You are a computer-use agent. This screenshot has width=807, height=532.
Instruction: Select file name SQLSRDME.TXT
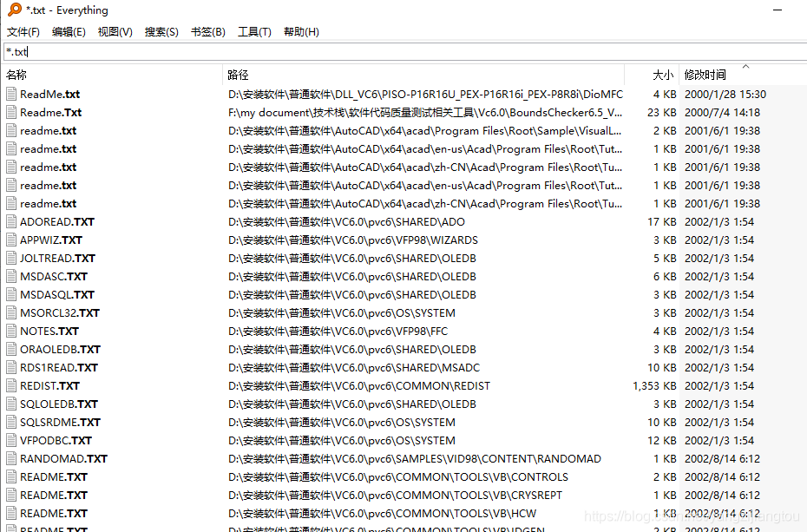pos(60,423)
